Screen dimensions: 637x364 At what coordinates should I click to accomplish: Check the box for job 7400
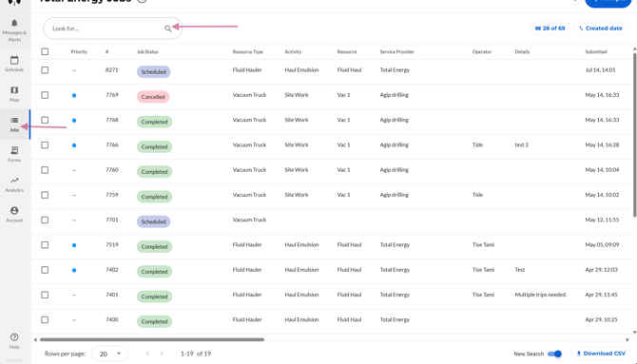[45, 320]
